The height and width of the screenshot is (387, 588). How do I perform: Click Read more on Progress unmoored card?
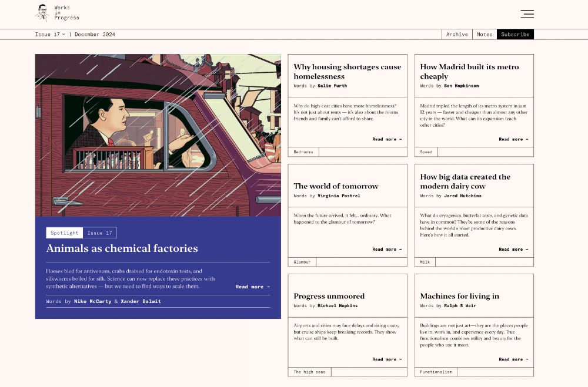[387, 359]
